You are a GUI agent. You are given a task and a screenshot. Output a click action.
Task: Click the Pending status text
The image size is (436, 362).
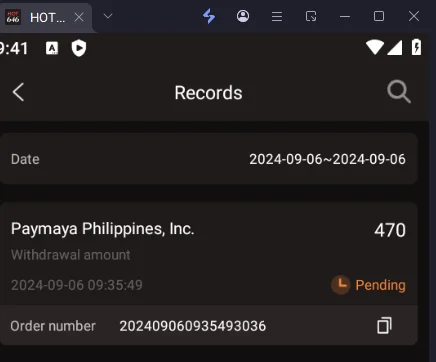click(380, 285)
